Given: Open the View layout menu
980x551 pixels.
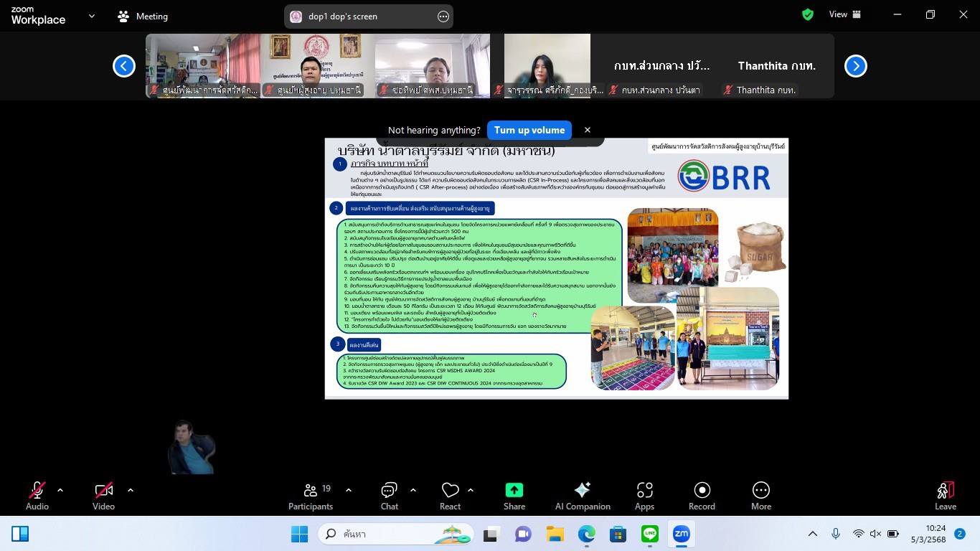Looking at the screenshot, I should pyautogui.click(x=844, y=14).
